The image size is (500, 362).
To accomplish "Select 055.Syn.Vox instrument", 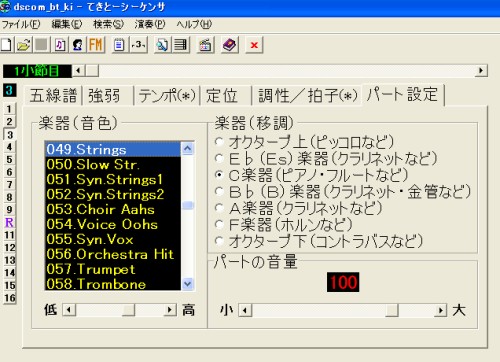I will click(x=113, y=239).
